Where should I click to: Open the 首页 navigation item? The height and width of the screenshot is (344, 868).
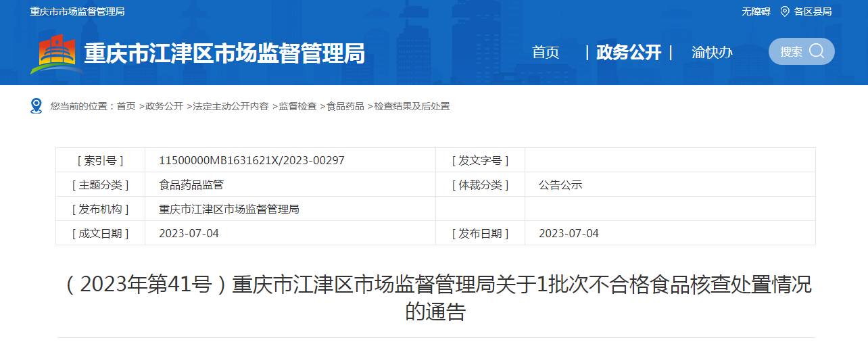(546, 52)
